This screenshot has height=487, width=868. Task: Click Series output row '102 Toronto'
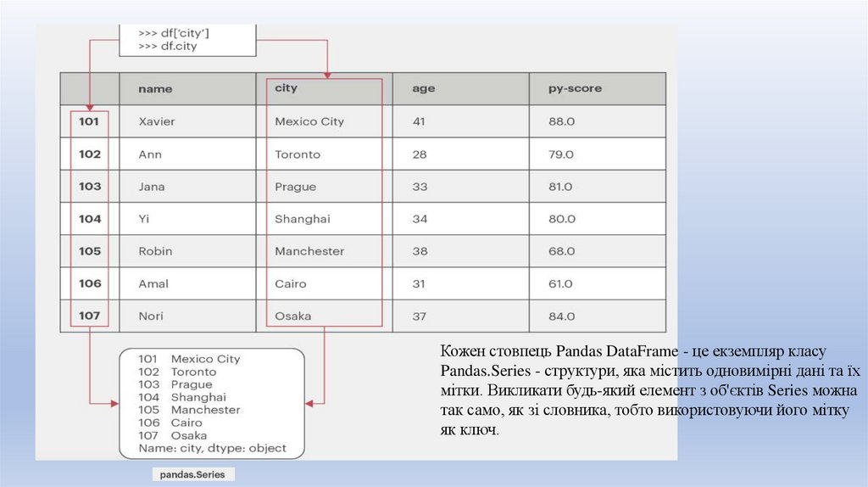(x=177, y=372)
